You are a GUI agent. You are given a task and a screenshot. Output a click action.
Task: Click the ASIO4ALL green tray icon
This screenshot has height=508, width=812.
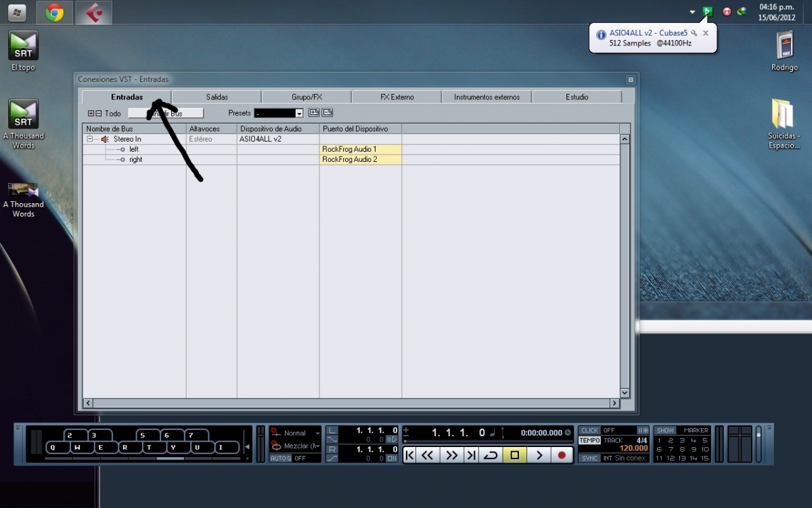click(707, 12)
